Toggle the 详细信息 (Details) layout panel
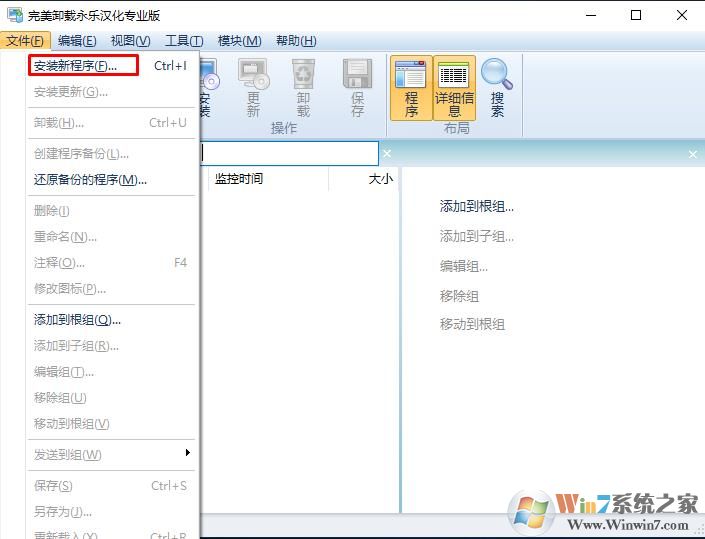This screenshot has height=539, width=705. point(454,87)
